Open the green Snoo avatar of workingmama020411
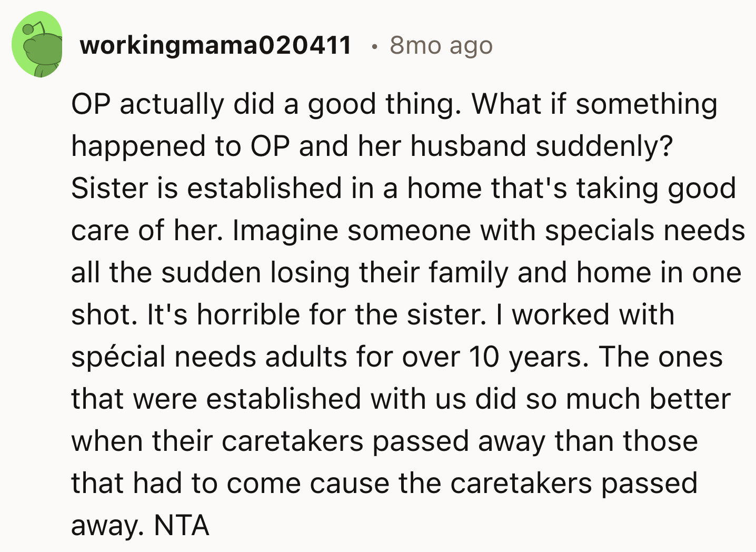 (37, 45)
